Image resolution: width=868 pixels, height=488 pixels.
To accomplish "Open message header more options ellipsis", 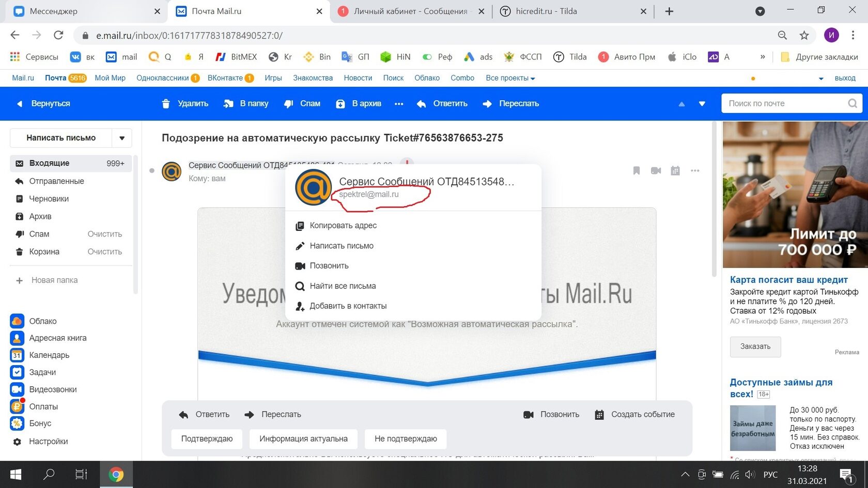I will point(695,171).
